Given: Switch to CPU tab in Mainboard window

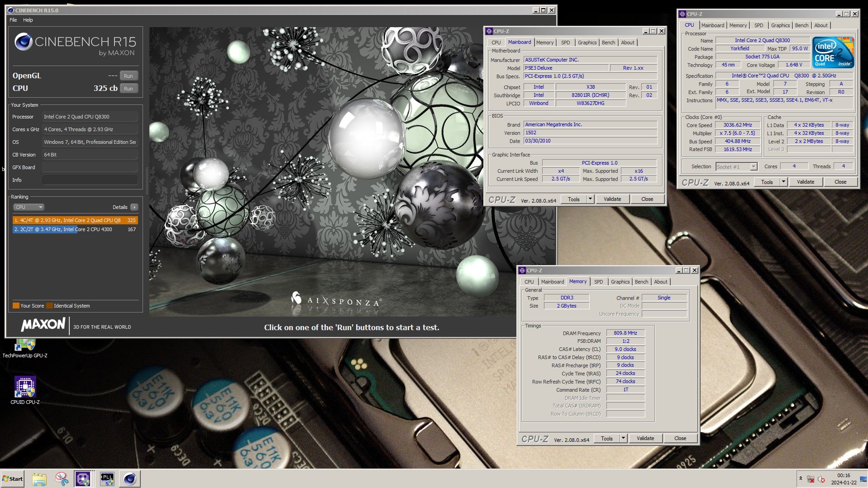Looking at the screenshot, I should point(496,43).
